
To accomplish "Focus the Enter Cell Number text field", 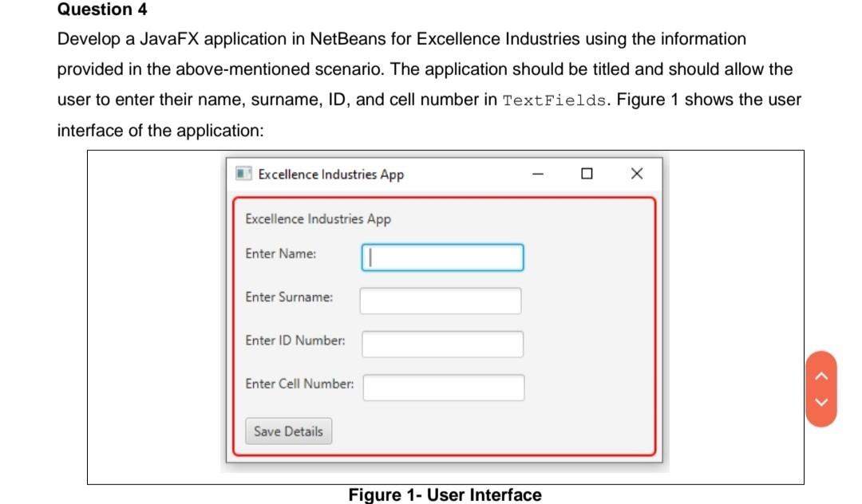I will coord(443,388).
